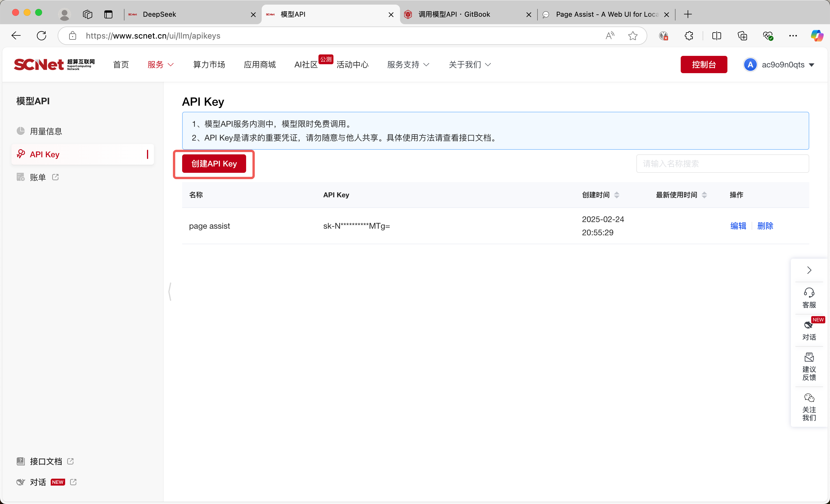
Task: Reload the page with the refresh icon
Action: coord(41,36)
